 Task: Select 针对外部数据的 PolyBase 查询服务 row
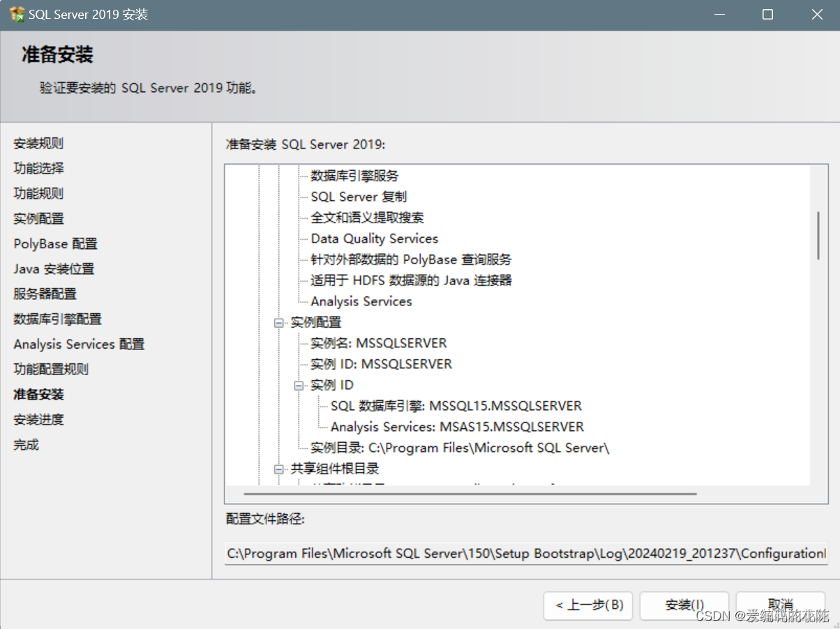[x=411, y=259]
